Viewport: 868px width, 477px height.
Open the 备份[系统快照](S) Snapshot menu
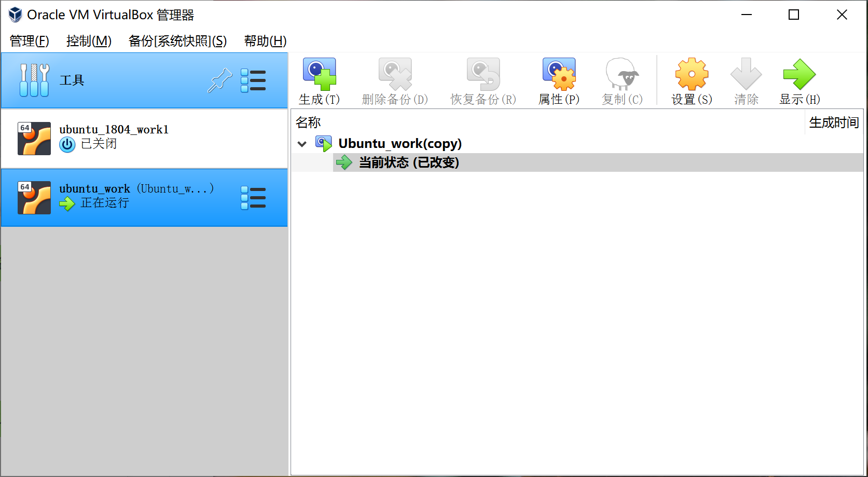(x=177, y=41)
